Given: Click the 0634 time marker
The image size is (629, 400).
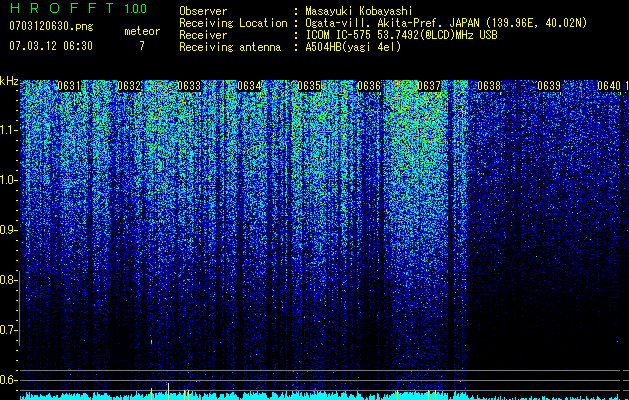Looking at the screenshot, I should click(249, 86).
